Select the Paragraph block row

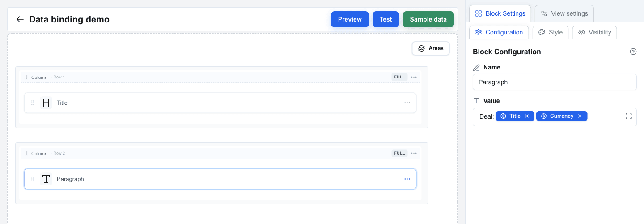tap(220, 179)
